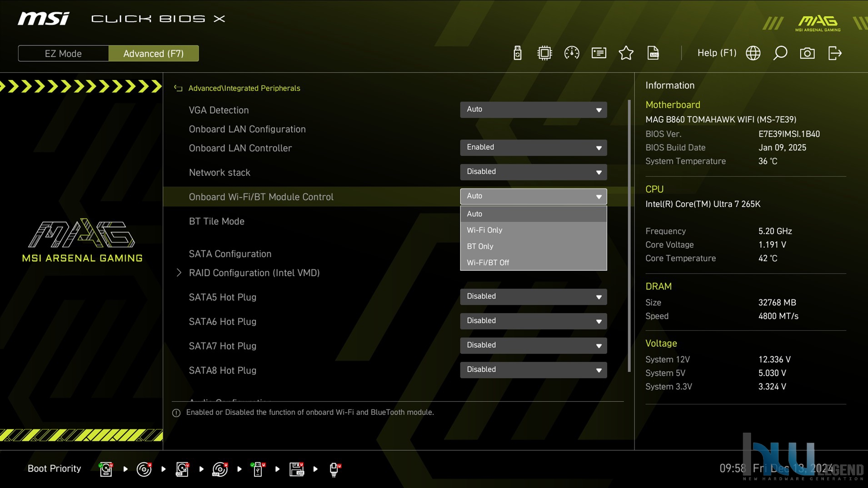Click the settings list vertical scrollbar
Screen dimensions: 868x488
(x=629, y=236)
